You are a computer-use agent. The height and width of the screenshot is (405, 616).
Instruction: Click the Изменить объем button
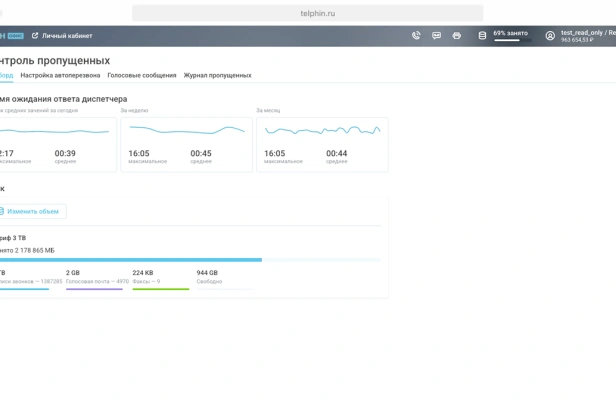pos(33,211)
